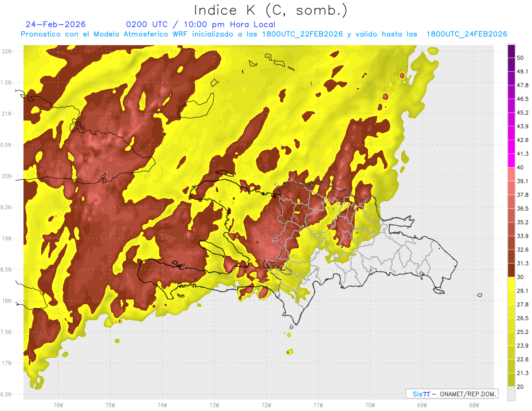532x411 pixels.
Task: Click the "75W" longitude label
Action: 110,405
